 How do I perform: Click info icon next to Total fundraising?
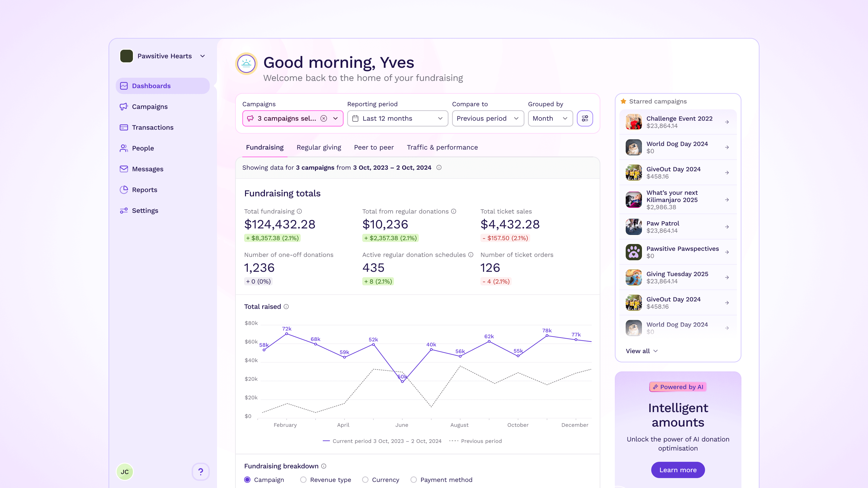click(299, 211)
